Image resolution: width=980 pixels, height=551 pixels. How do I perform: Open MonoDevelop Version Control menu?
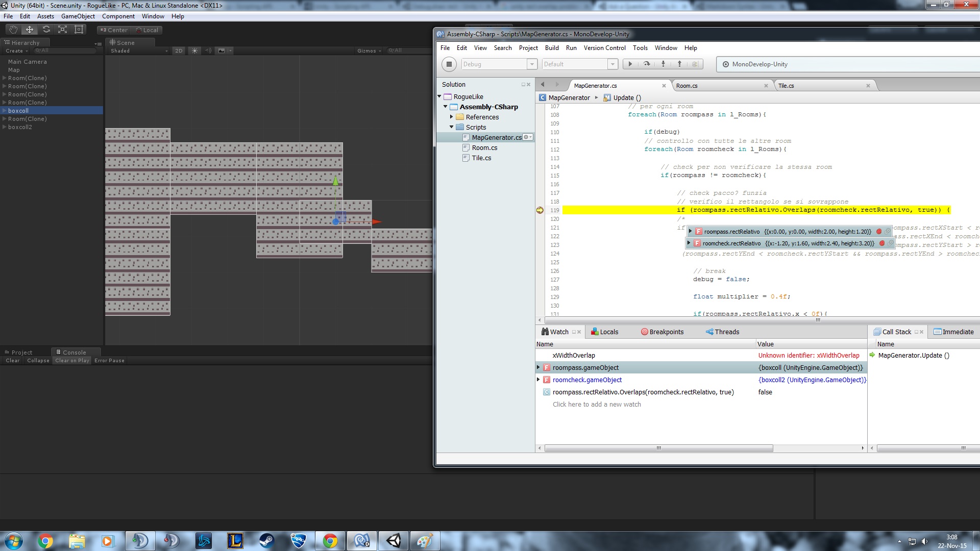[x=604, y=48]
